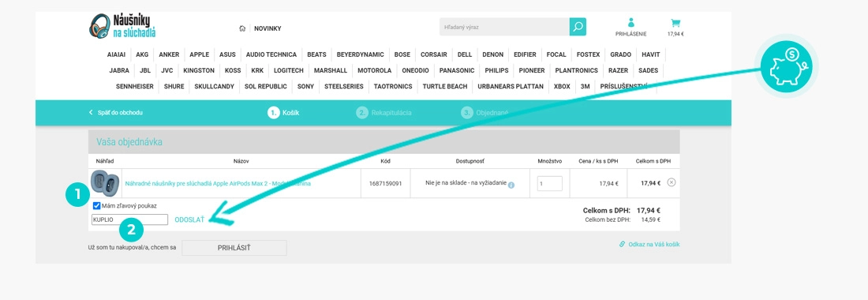Open the KOSS brand category
868x300 pixels.
[x=233, y=71]
